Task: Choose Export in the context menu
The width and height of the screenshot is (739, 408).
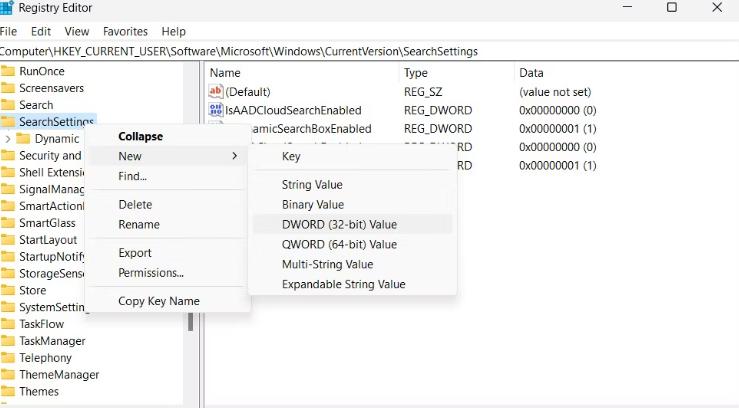Action: 167,253
